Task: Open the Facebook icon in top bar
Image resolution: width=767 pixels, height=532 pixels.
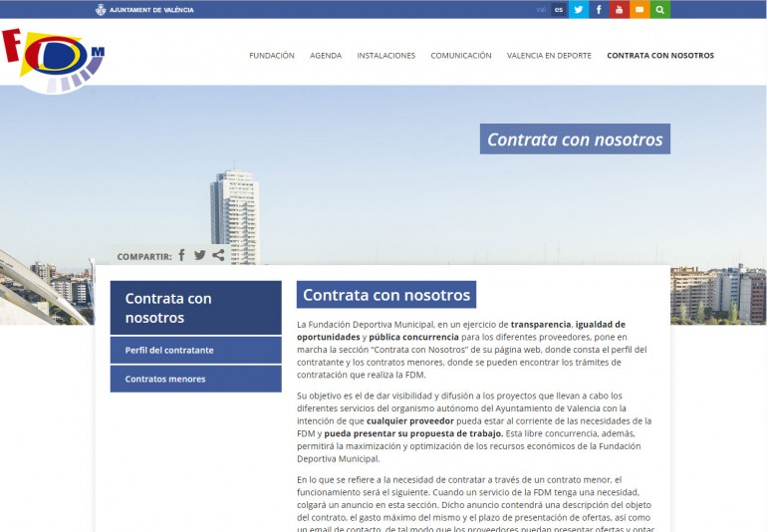Action: pyautogui.click(x=599, y=9)
